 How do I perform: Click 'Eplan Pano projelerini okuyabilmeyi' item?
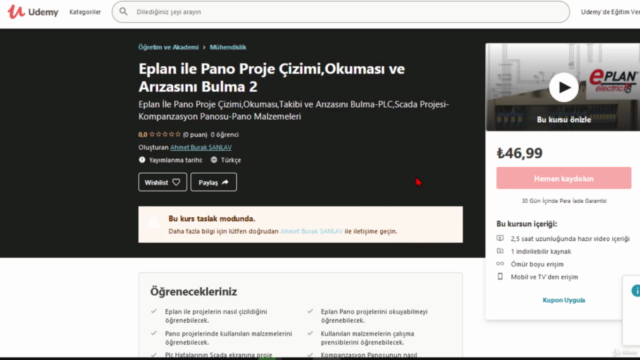pyautogui.click(x=374, y=316)
